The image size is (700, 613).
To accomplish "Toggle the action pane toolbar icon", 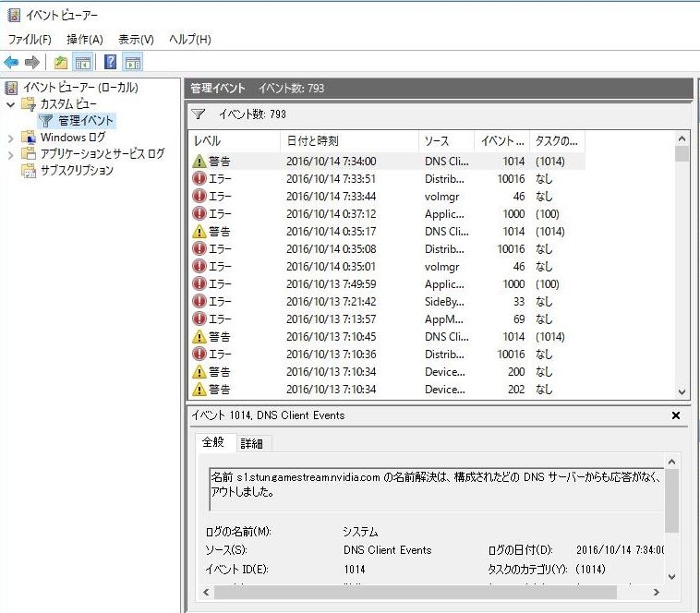I will click(133, 62).
